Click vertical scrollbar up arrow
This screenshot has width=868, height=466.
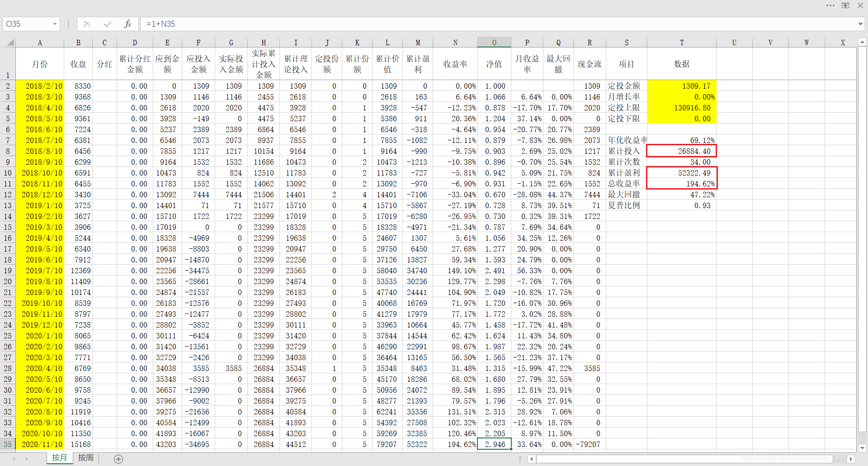(862, 42)
